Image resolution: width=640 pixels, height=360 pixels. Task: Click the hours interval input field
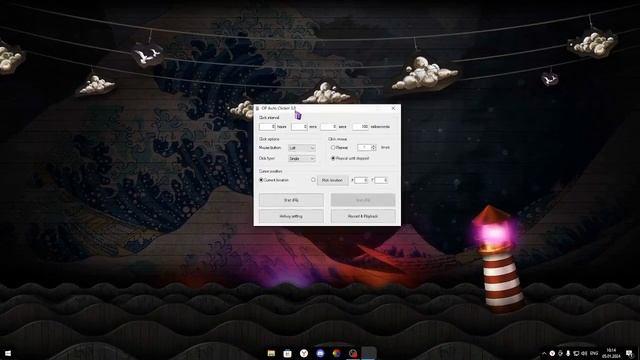point(267,127)
